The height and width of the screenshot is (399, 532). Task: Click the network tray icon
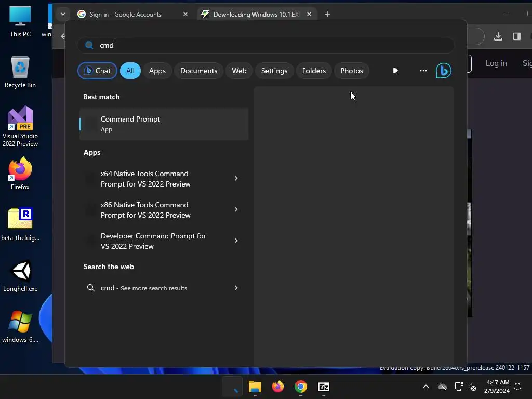pos(459,387)
